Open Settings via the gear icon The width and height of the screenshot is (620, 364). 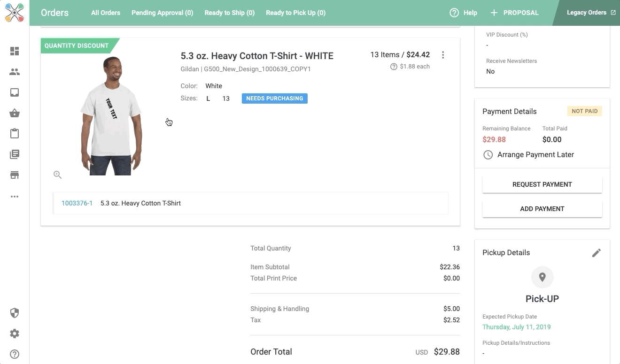pyautogui.click(x=15, y=333)
